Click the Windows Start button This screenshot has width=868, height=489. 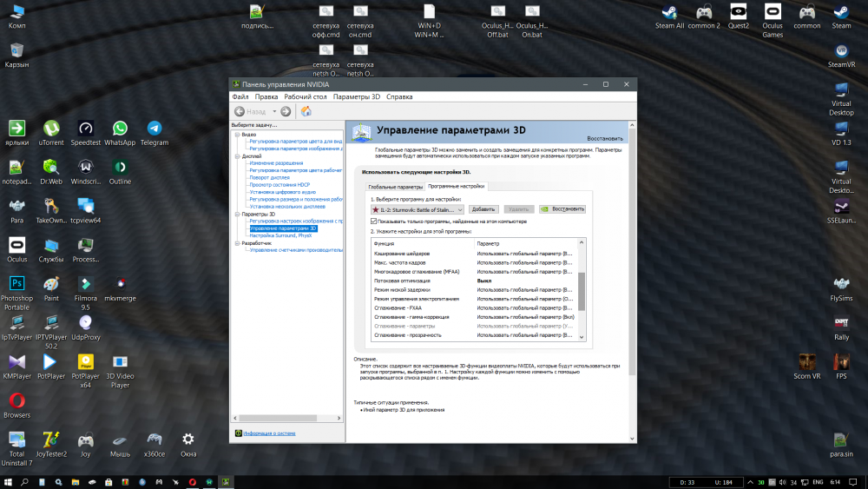pos(9,482)
